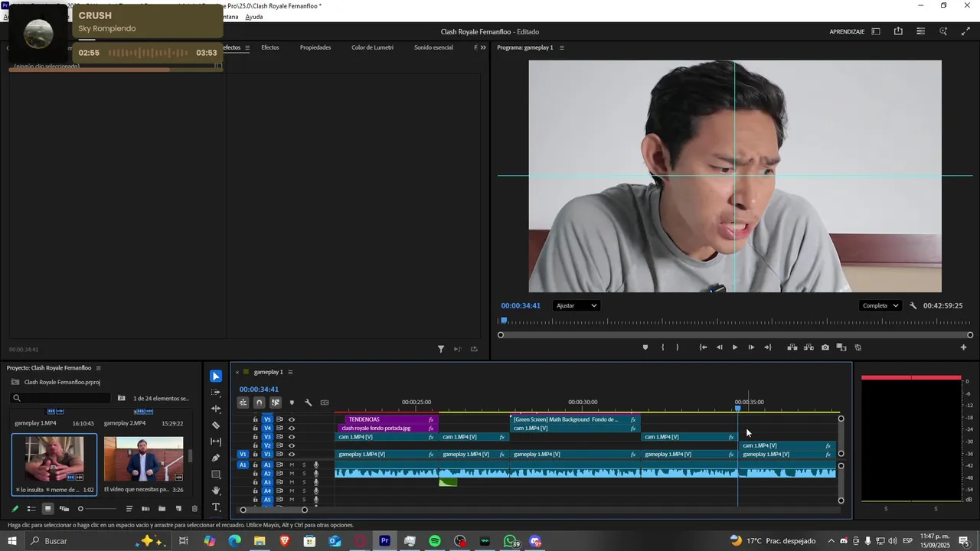Toggle lock on V4 track
This screenshot has width=980, height=551.
(255, 429)
